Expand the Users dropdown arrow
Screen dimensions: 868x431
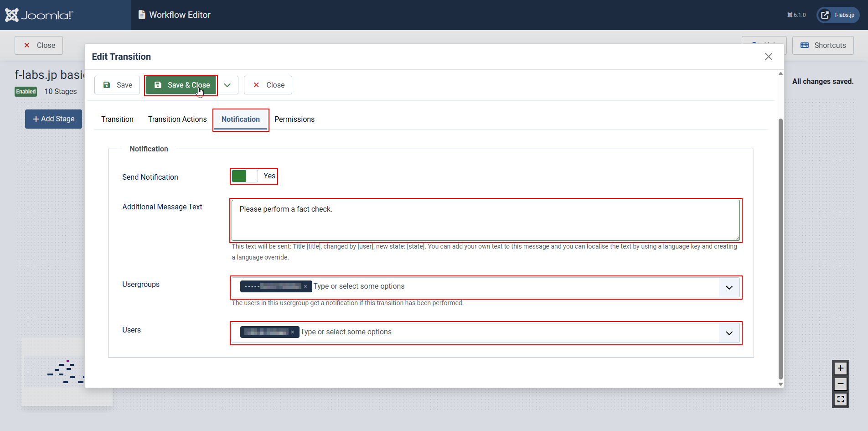pyautogui.click(x=729, y=333)
